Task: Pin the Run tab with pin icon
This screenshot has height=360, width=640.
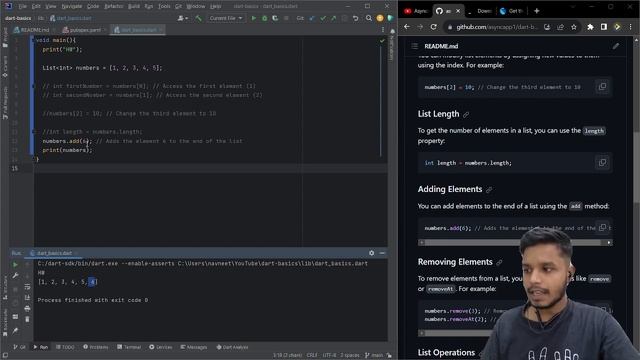Action: pyautogui.click(x=15, y=331)
